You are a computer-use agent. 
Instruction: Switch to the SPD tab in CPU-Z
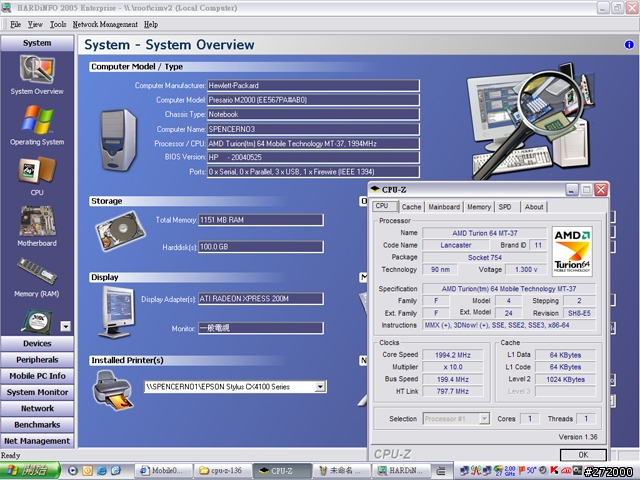pos(505,207)
